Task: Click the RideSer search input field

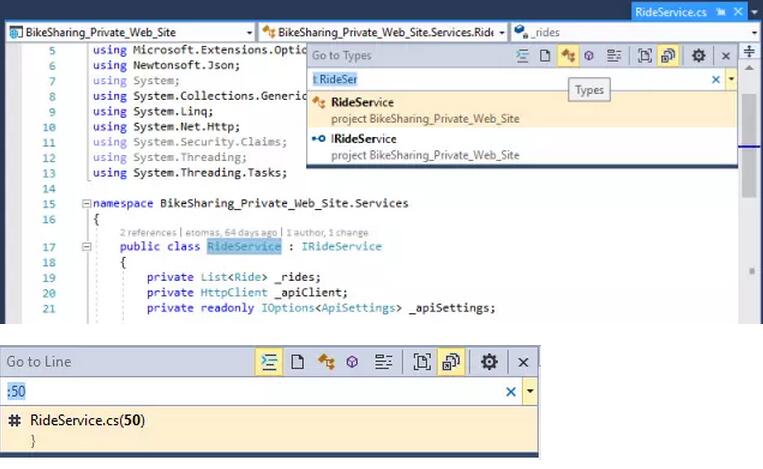Action: pos(510,79)
